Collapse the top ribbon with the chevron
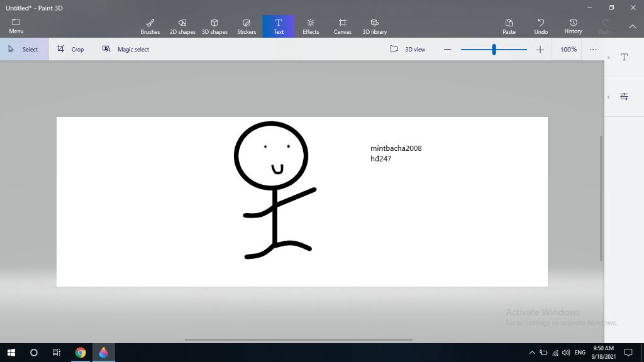Viewport: 644px width, 362px height. (632, 26)
